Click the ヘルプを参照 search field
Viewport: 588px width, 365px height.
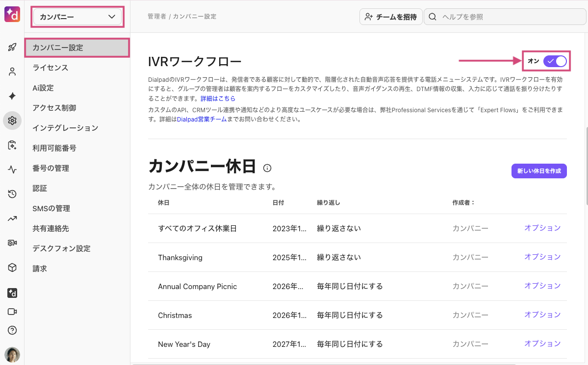(x=505, y=17)
